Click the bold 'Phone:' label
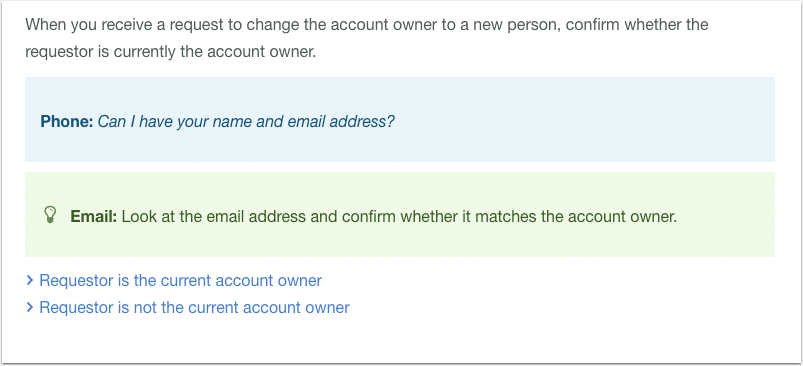 coord(67,122)
